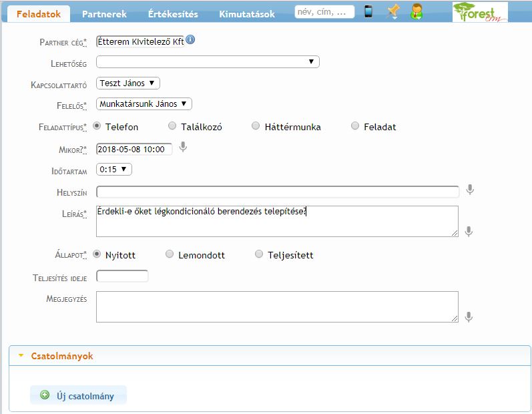Set status to Teljesített
This screenshot has height=414, width=532.
259,254
